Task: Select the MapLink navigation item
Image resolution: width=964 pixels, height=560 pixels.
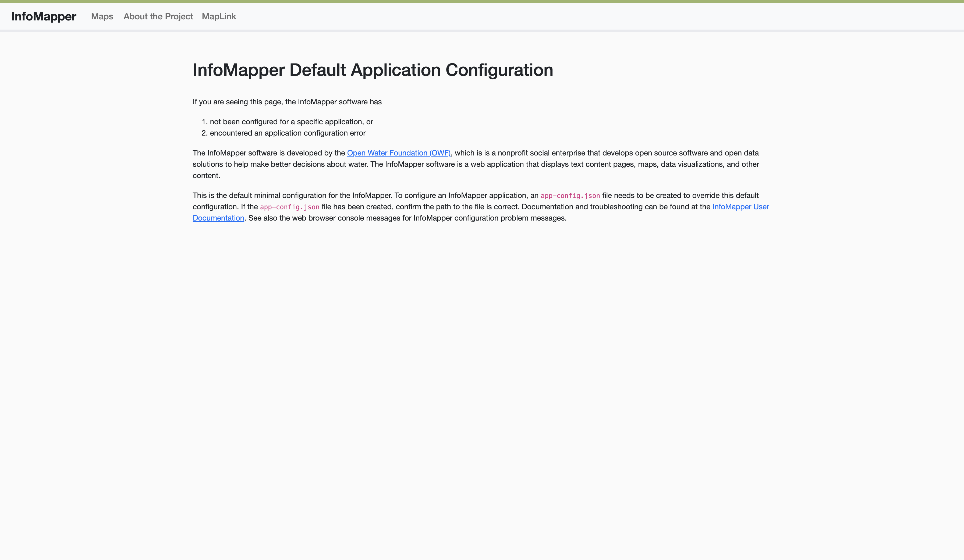Action: point(219,16)
